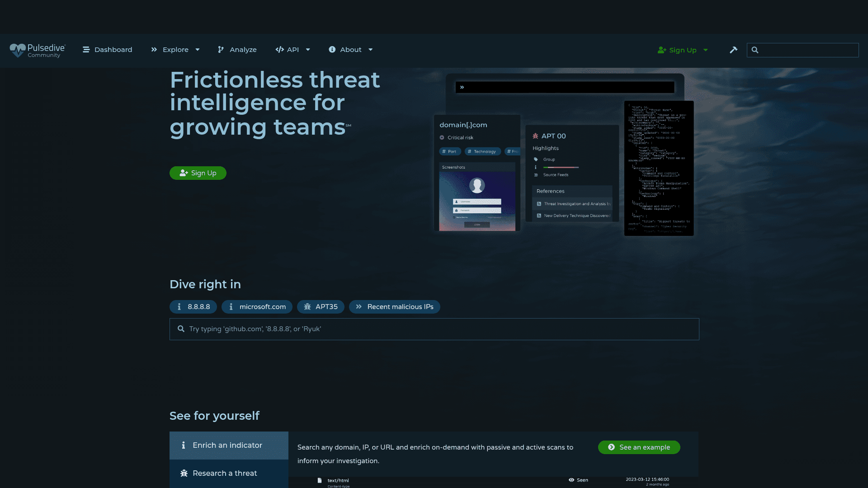Screen dimensions: 868x488
Task: Click the wrench tools icon
Action: click(733, 50)
